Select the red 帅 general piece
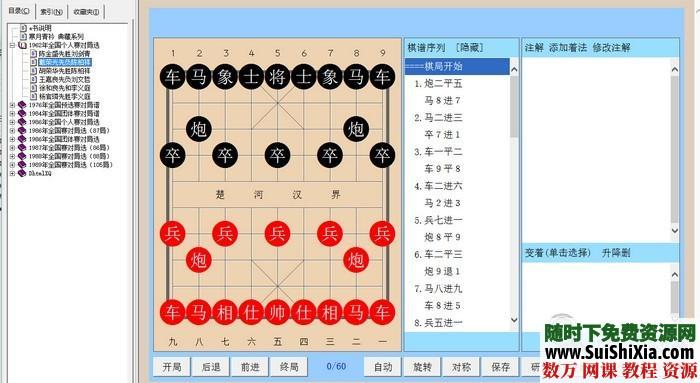This screenshot has height=383, width=700. point(277,312)
